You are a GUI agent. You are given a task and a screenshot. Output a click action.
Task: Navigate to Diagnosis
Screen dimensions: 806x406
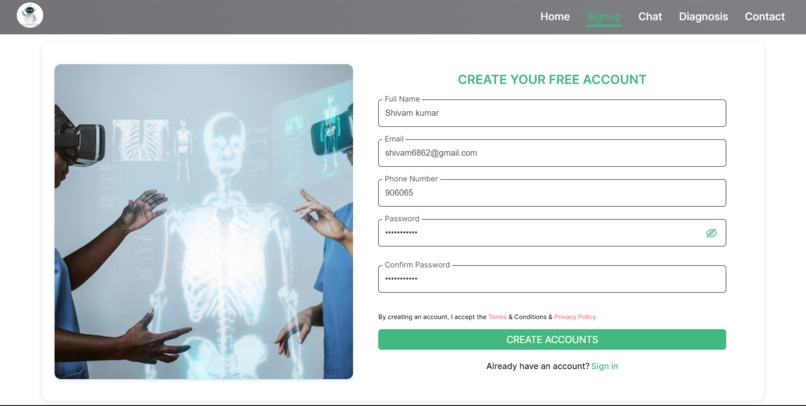[703, 16]
